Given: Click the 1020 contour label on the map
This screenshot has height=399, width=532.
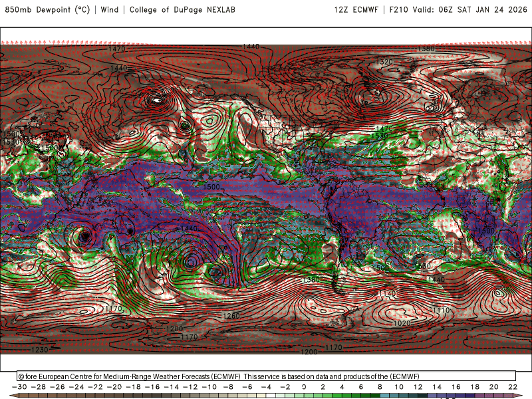Looking at the screenshot, I should click(x=402, y=323).
